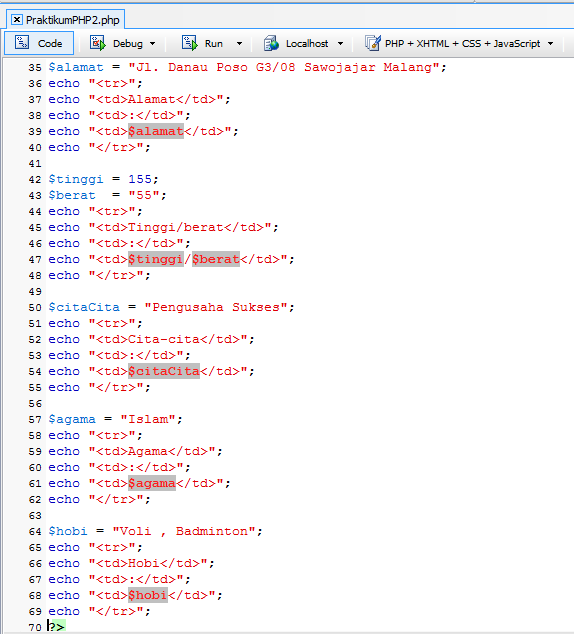Click the "Islam" string on line 57
The image size is (574, 634).
148,419
